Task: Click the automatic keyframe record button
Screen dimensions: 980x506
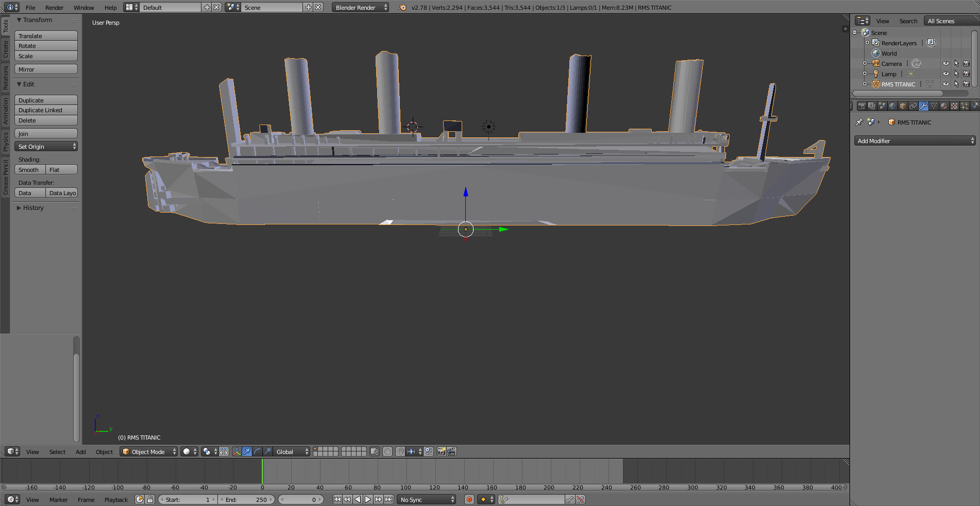Action: (469, 499)
